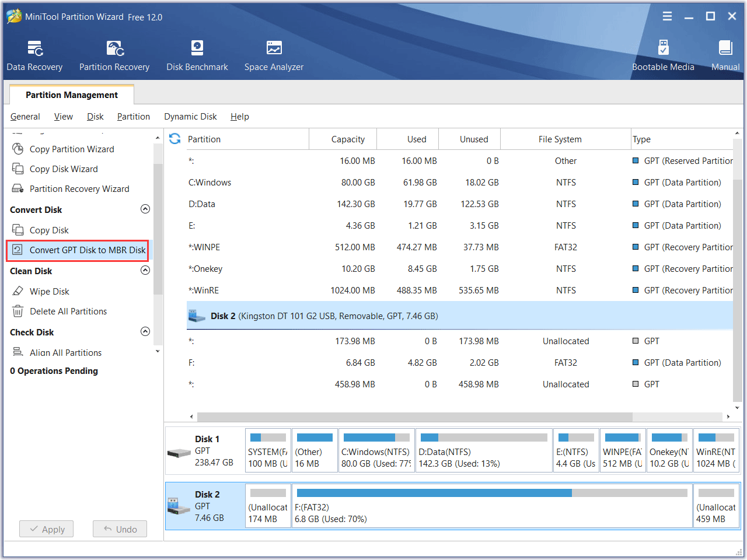Select the F: FAT32 partition row
The height and width of the screenshot is (560, 747).
(x=460, y=362)
